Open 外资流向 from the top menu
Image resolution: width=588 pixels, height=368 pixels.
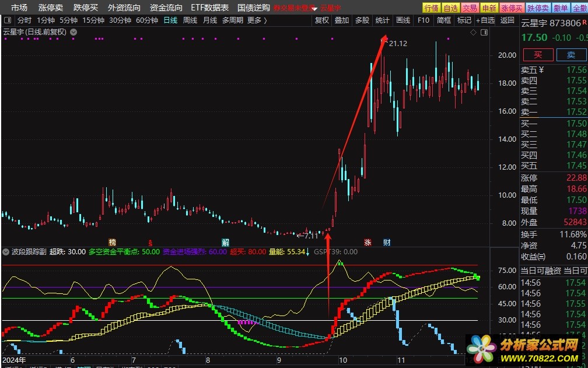click(124, 8)
